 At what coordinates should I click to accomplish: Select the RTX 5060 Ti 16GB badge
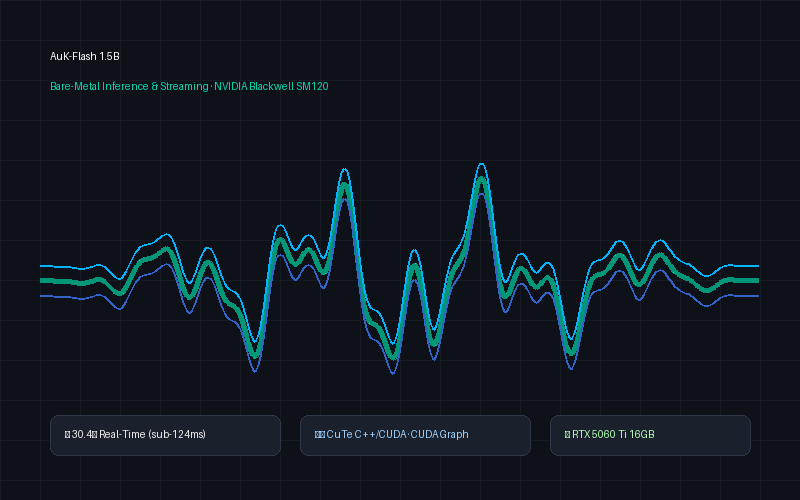(650, 435)
